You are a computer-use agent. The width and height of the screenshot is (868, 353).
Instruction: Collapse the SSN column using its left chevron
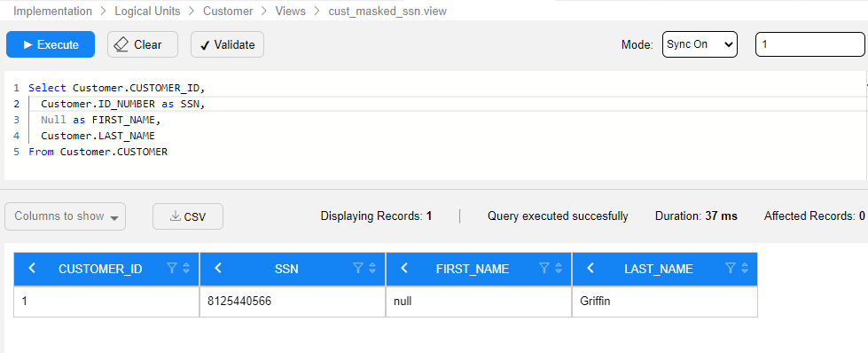point(218,268)
